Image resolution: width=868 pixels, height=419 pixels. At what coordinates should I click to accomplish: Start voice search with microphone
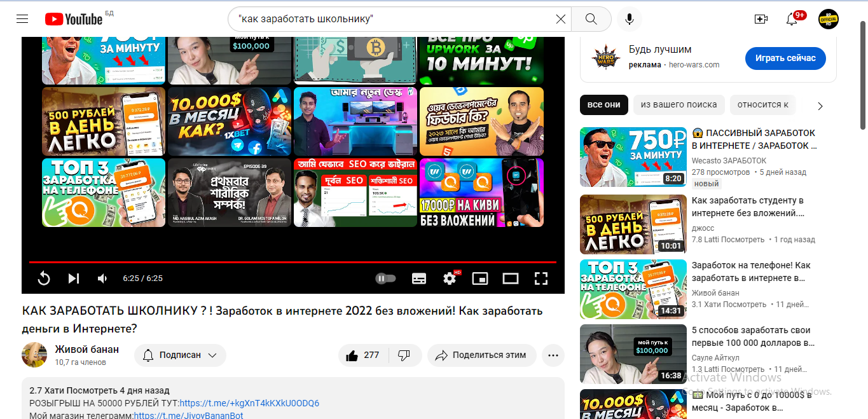click(629, 19)
